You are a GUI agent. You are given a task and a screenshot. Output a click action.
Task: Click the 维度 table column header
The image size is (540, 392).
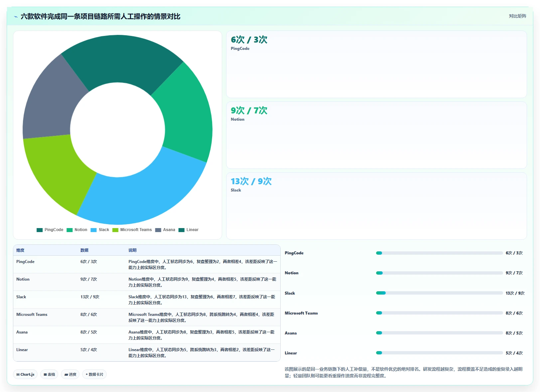click(x=20, y=250)
